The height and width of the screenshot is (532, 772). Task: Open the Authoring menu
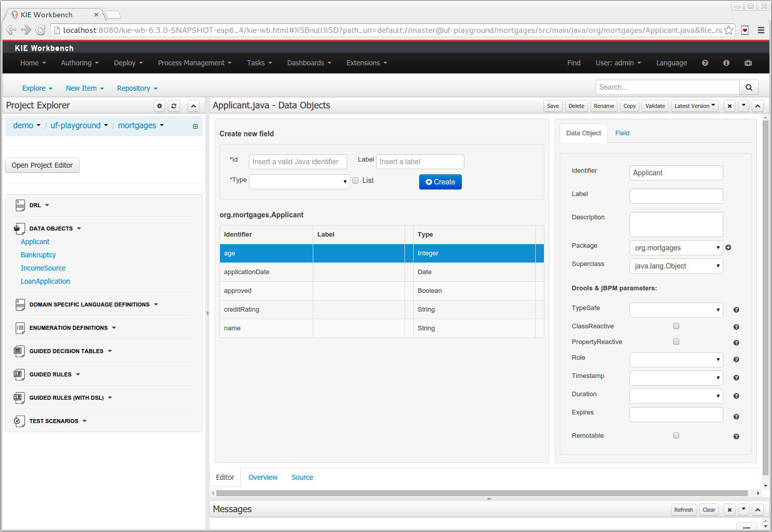(x=80, y=63)
